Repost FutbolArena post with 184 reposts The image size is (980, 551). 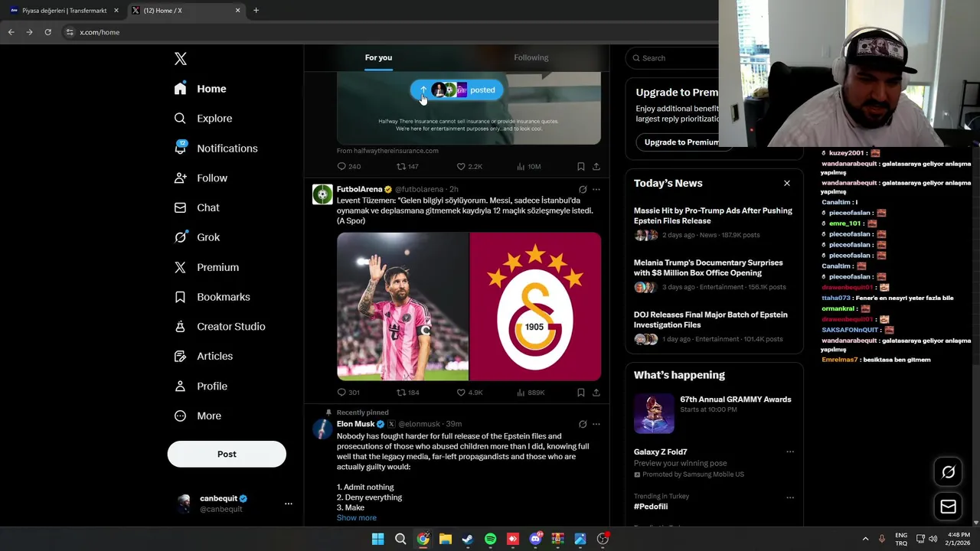click(407, 393)
